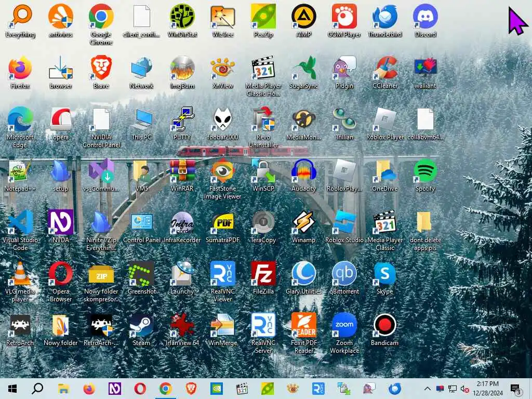Select the foobar2000 desktop icon

click(x=222, y=124)
